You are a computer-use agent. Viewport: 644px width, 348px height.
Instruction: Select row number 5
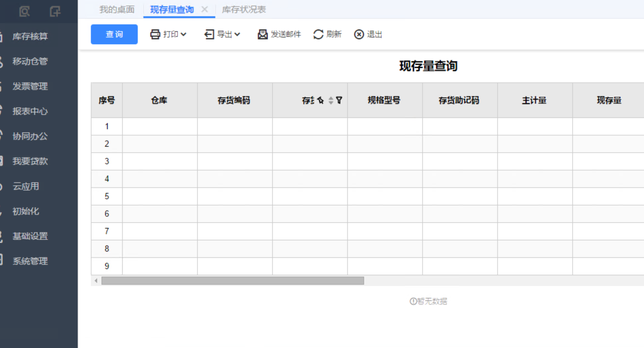[107, 196]
